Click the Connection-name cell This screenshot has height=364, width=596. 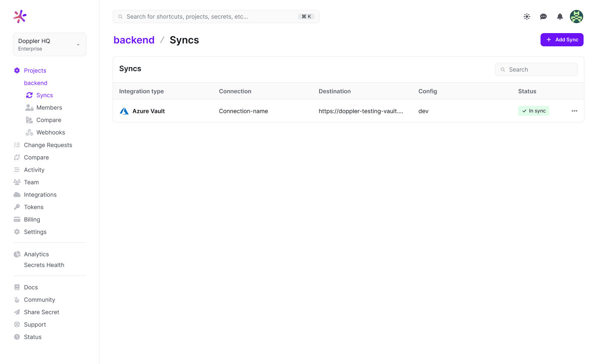pos(243,111)
